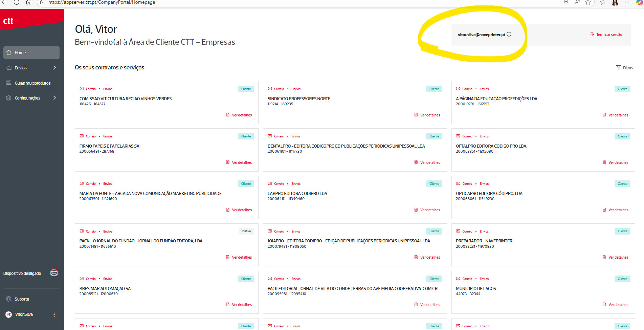Open Ver detalhes for LABPRO EDITORA CODIPRO LDA
644x330 pixels.
point(427,210)
